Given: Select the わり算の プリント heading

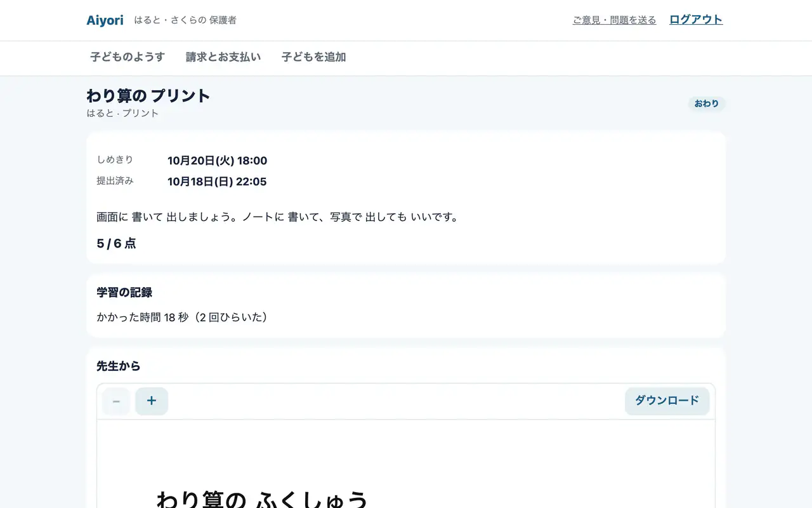Looking at the screenshot, I should (148, 96).
